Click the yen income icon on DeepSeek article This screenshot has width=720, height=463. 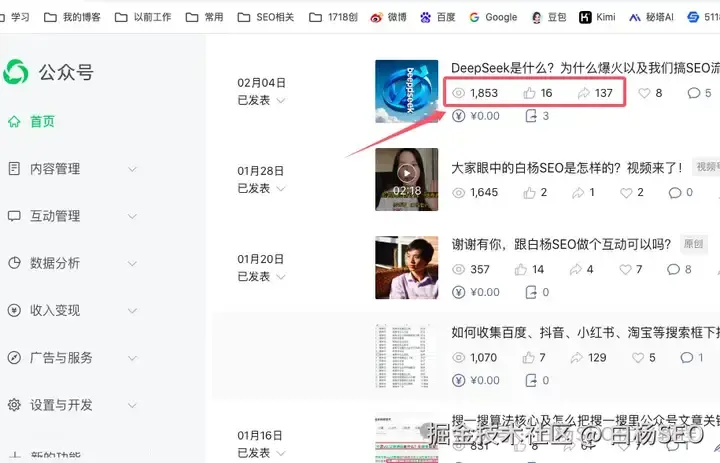click(x=458, y=116)
